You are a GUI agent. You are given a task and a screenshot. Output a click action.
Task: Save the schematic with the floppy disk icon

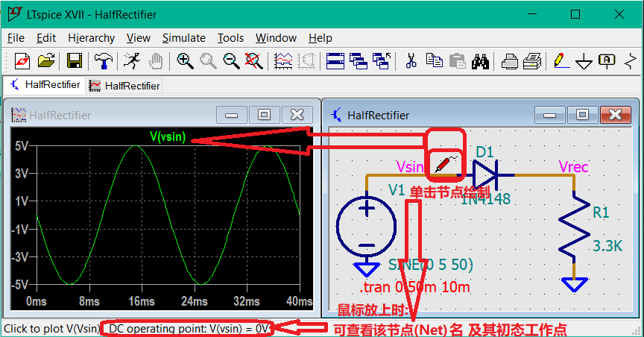(x=75, y=61)
